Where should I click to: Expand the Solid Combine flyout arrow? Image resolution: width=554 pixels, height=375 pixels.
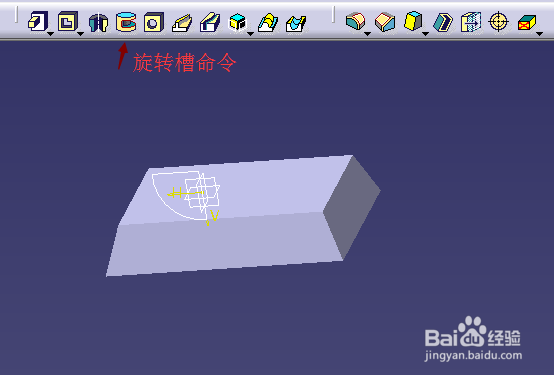251,34
